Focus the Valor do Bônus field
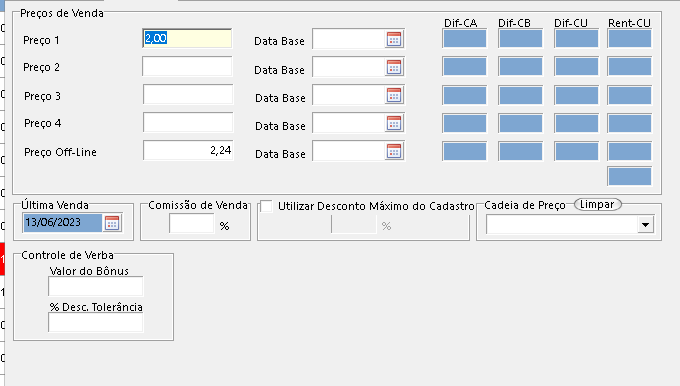Viewport: 680px width, 386px height. 95,286
